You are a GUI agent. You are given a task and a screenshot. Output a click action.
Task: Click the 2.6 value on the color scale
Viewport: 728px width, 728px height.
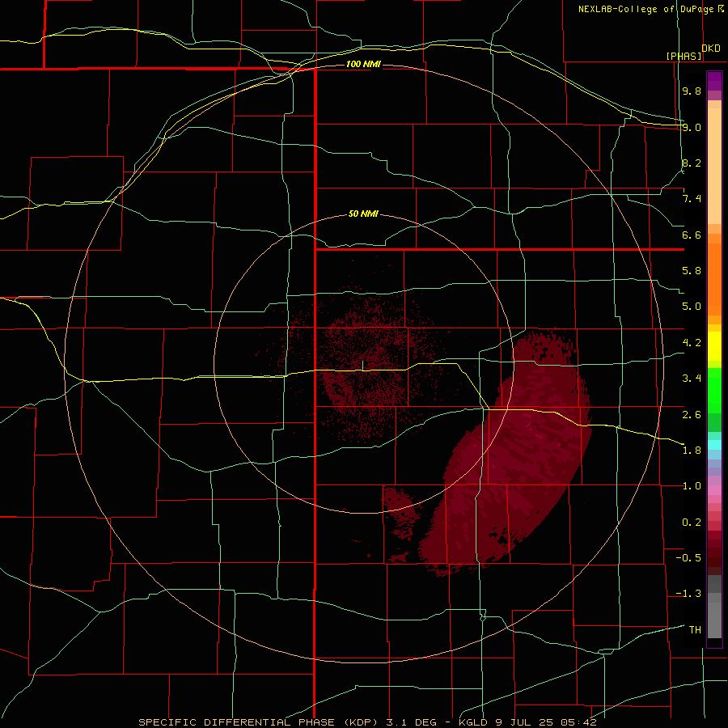tap(692, 415)
